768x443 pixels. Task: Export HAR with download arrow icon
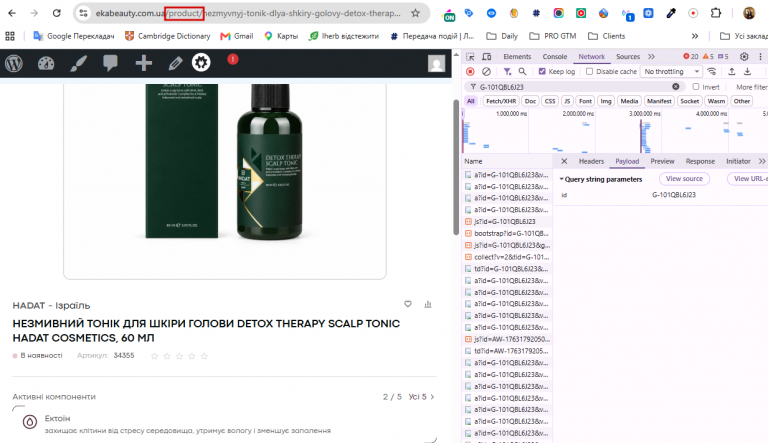click(747, 72)
